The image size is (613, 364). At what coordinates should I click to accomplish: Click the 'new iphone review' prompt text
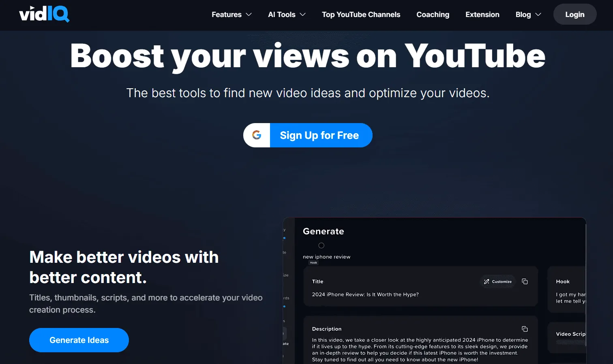pyautogui.click(x=326, y=257)
